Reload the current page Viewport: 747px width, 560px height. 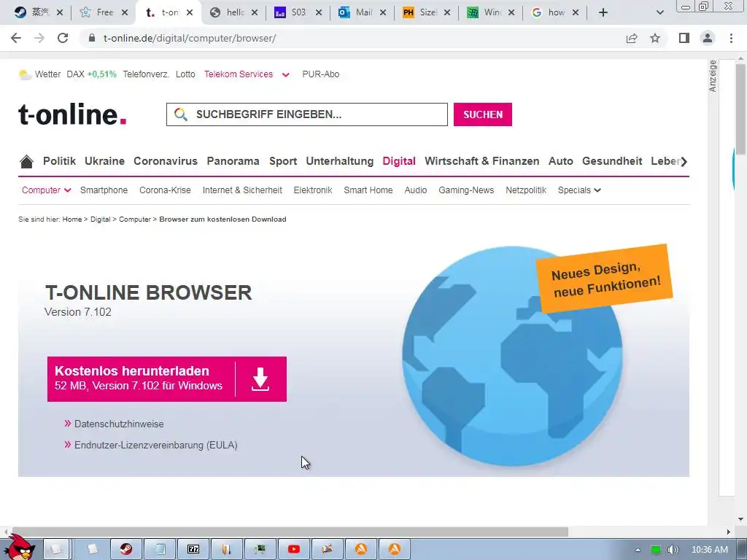[x=63, y=38]
